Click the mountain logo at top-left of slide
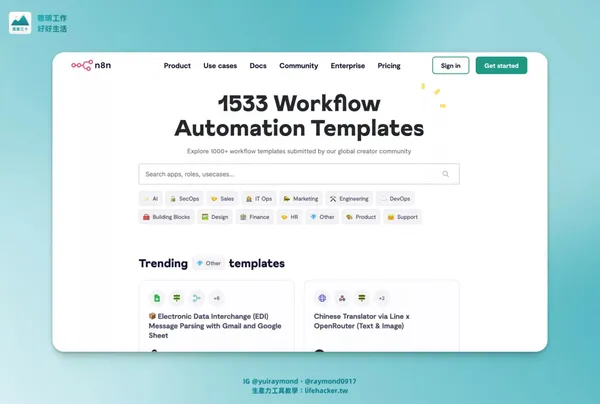Image resolution: width=600 pixels, height=404 pixels. point(20,23)
